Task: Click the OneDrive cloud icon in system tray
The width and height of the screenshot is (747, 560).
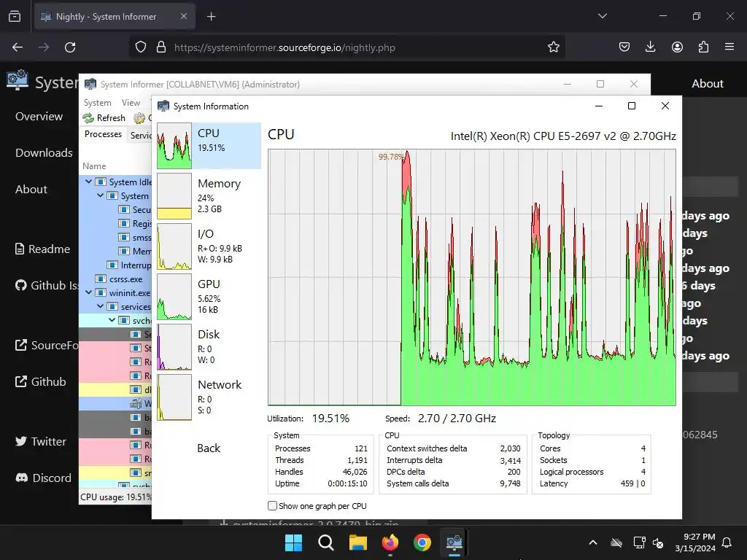Action: 616,542
